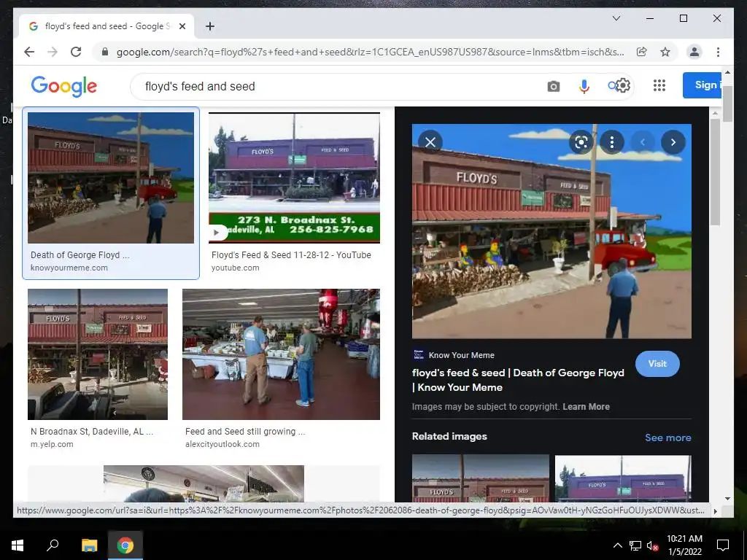The image size is (747, 560).
Task: See more related images
Action: point(668,437)
